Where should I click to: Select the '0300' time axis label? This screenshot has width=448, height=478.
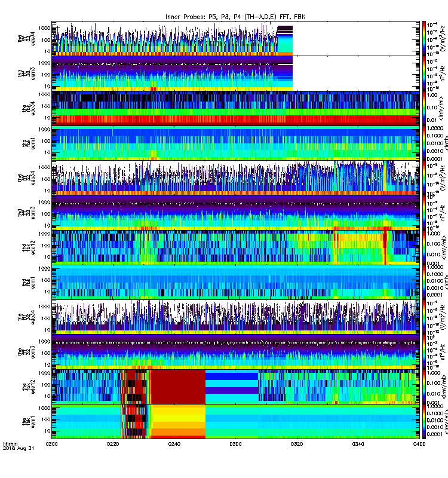(235, 443)
